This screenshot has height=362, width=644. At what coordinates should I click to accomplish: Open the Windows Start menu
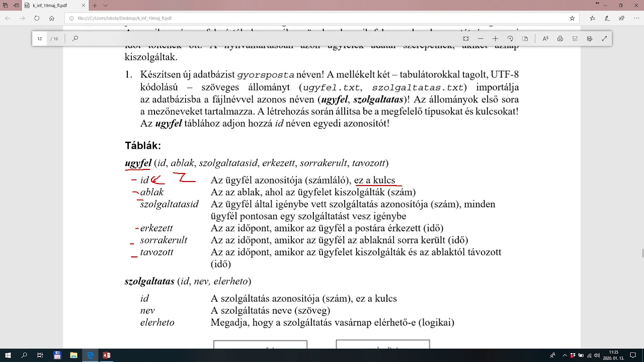(8, 355)
